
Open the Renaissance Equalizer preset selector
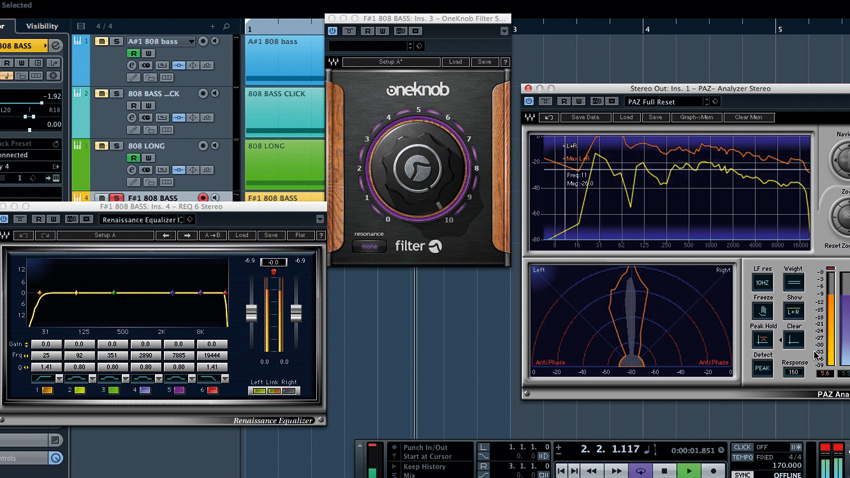(141, 219)
